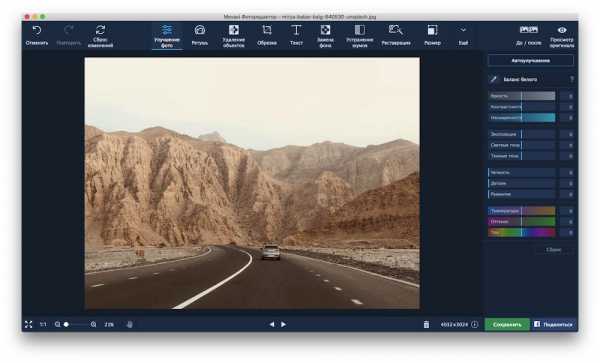Open the Restoration (Реставрация) tool

click(x=396, y=35)
